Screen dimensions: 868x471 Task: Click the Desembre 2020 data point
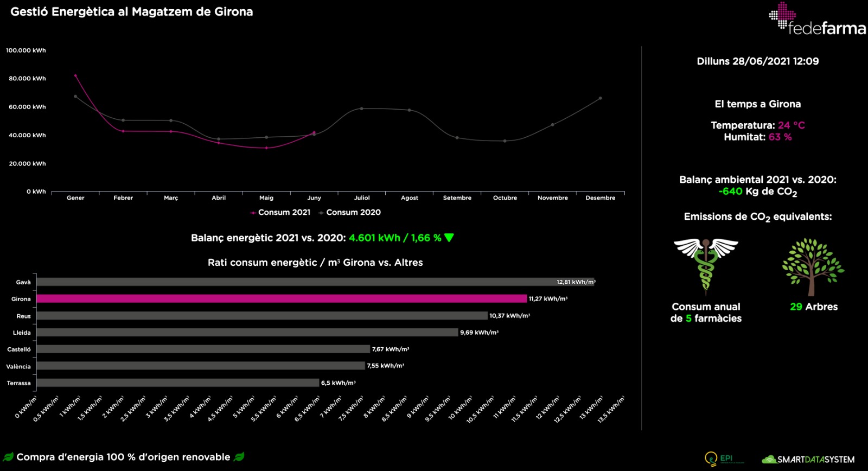pos(600,98)
